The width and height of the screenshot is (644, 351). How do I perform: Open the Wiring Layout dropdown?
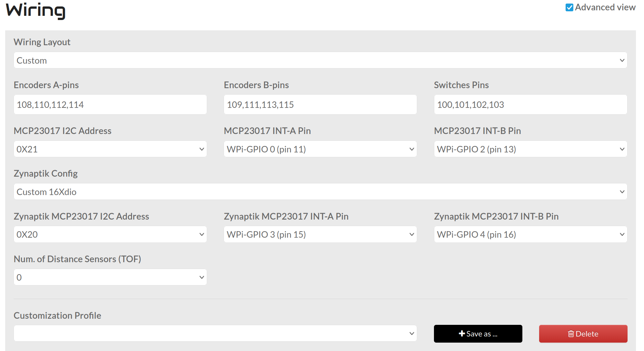tap(320, 60)
